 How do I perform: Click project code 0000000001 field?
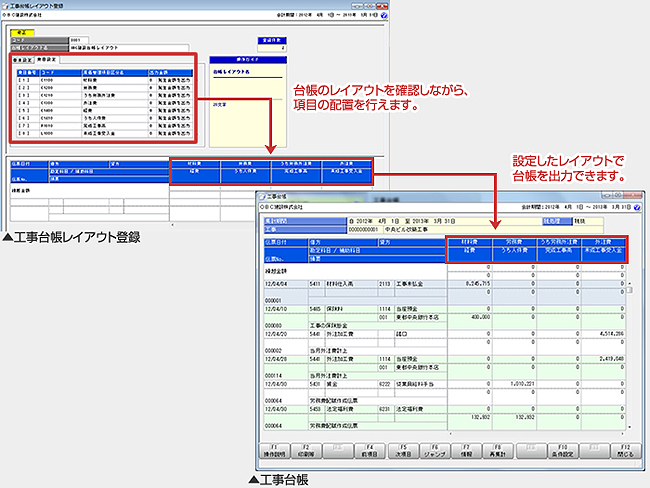coord(364,229)
